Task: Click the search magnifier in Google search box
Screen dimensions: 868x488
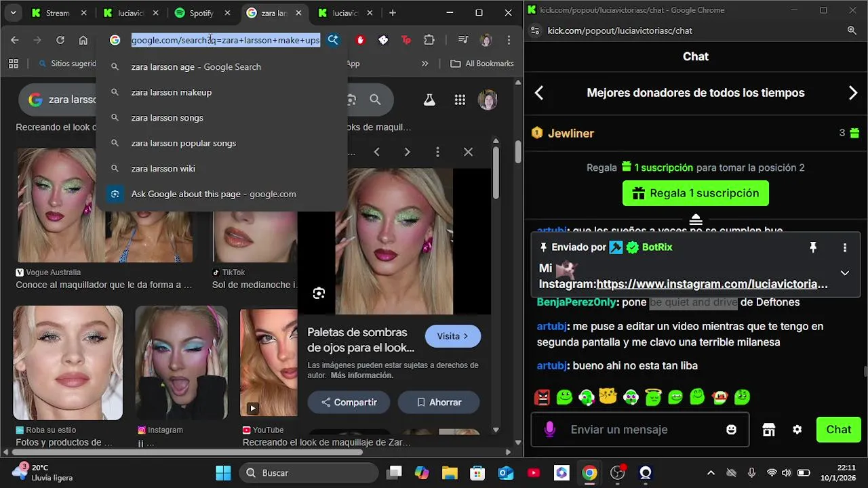Action: click(x=375, y=100)
